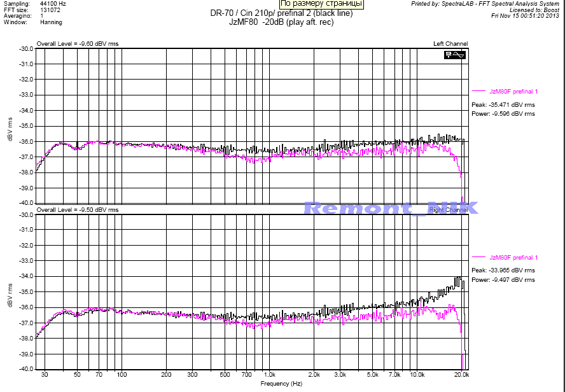Click the 'DR-70 / Cin 210p' plot title
The height and width of the screenshot is (392, 565).
point(281,13)
